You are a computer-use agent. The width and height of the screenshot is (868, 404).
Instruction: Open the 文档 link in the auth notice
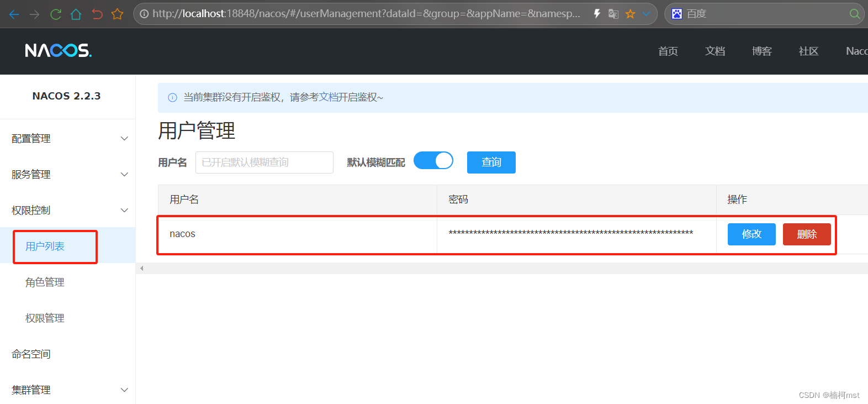click(x=329, y=97)
